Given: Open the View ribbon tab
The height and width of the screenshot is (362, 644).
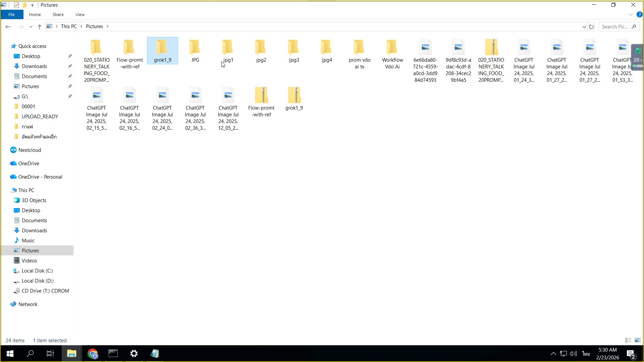Looking at the screenshot, I should coord(80,14).
